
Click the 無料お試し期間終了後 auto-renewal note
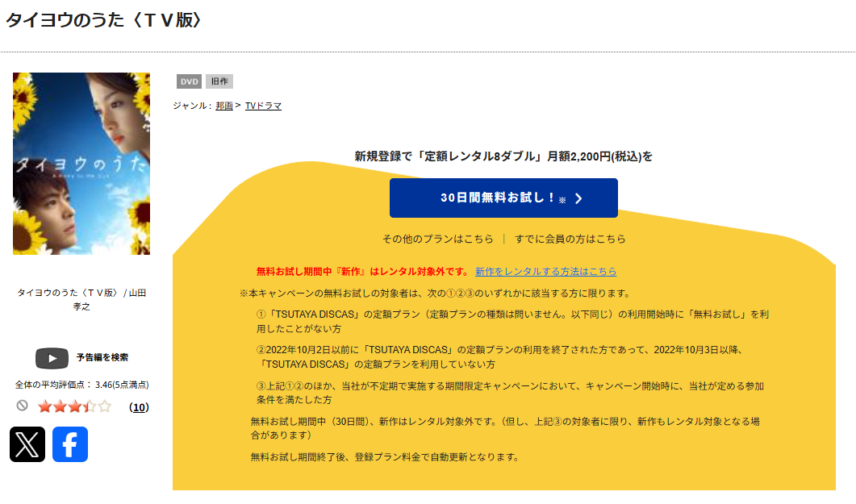point(386,457)
